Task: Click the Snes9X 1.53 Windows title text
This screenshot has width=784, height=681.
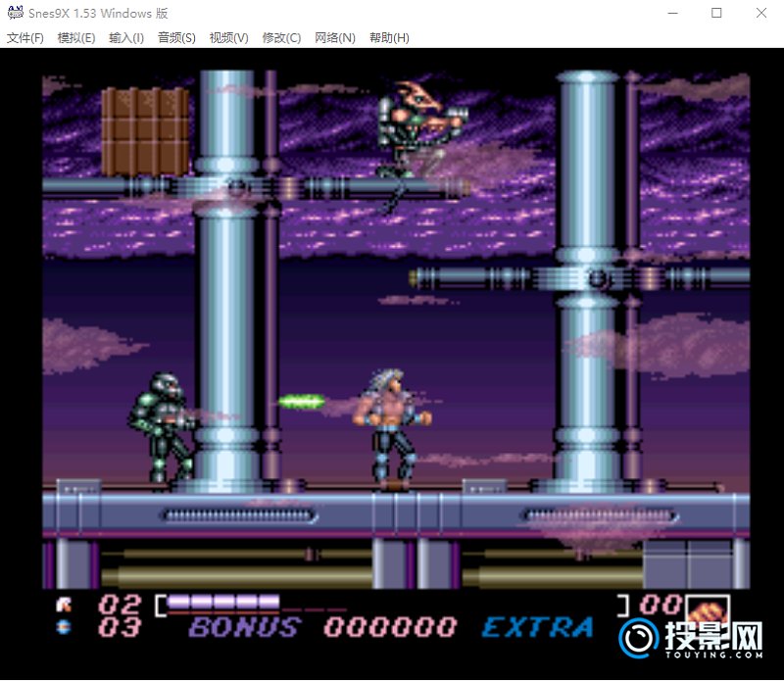Action: click(98, 13)
